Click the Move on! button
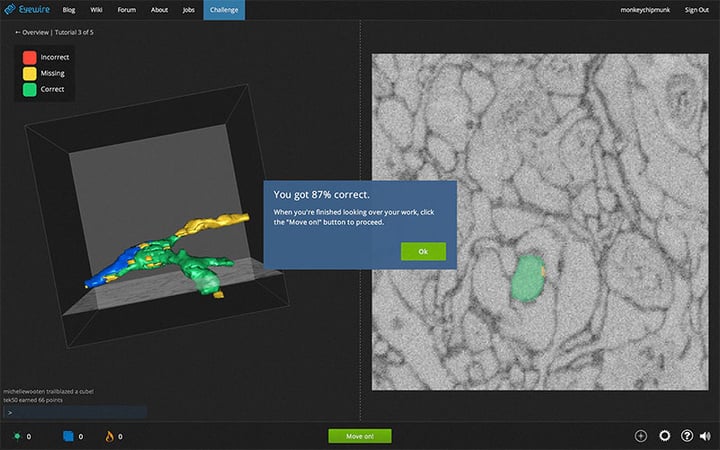 coord(360,436)
